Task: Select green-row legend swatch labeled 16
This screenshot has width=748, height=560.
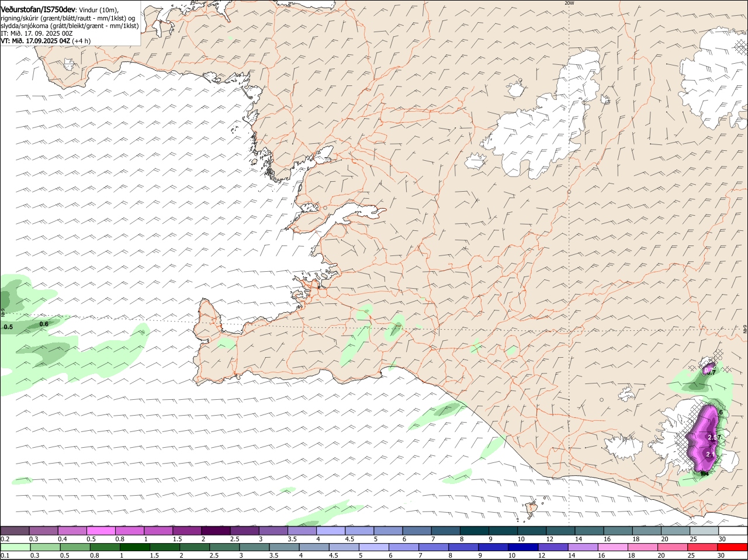Action: pyautogui.click(x=613, y=547)
